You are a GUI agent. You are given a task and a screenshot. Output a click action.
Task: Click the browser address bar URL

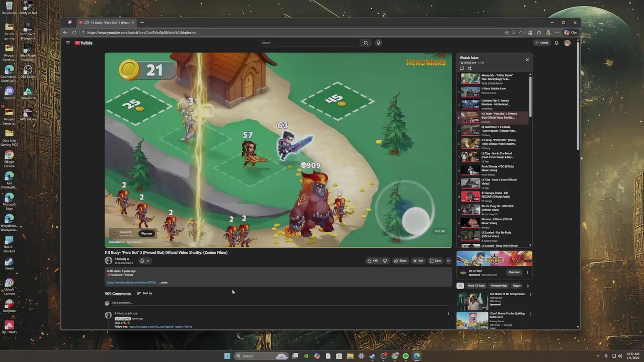coord(141,32)
